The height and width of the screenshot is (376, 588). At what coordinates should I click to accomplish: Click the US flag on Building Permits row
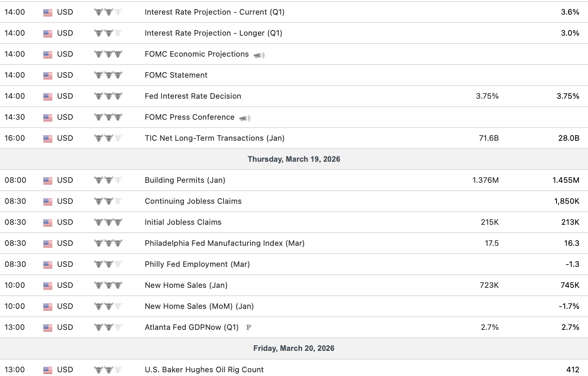(x=48, y=180)
